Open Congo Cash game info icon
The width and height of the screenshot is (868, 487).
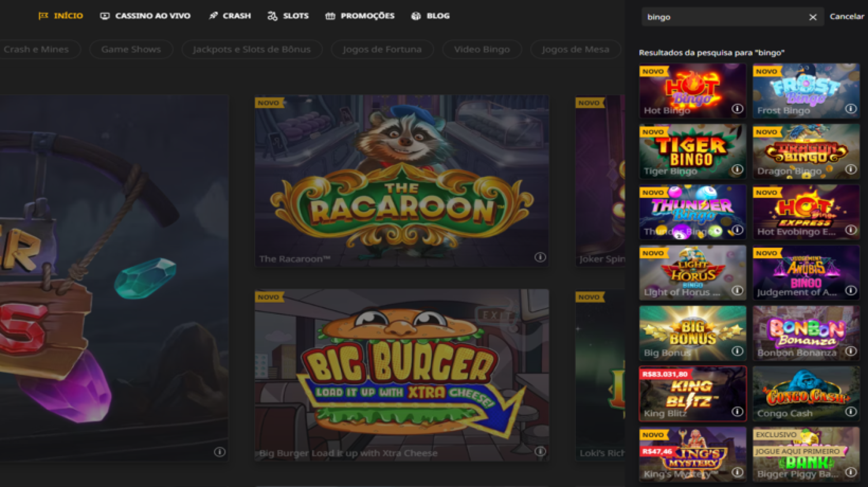[851, 411]
